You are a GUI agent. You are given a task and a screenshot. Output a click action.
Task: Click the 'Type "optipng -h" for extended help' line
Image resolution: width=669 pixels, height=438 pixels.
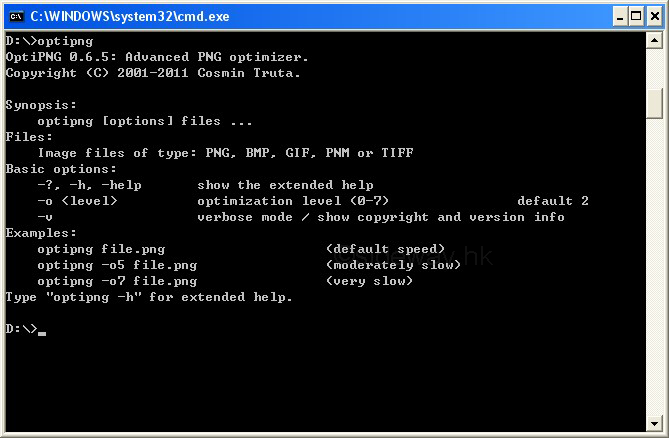coord(149,297)
